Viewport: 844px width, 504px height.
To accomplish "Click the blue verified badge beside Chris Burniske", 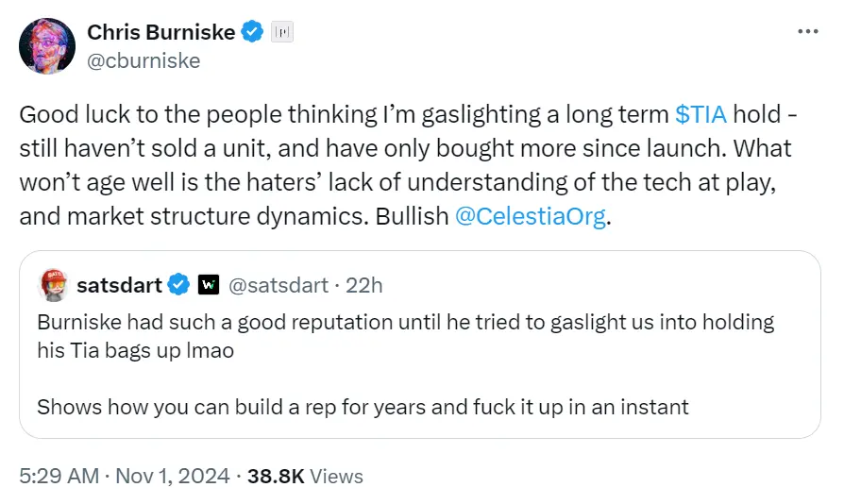I will pos(252,33).
